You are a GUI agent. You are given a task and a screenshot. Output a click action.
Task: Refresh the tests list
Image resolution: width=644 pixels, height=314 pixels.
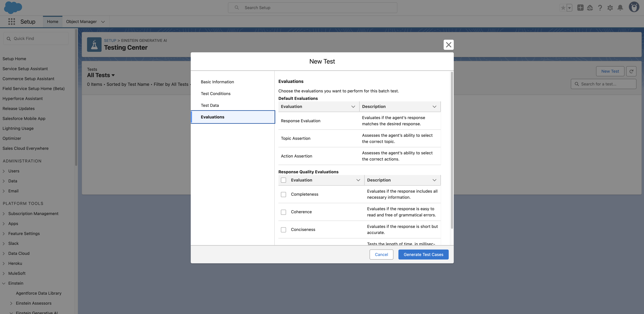pos(631,71)
